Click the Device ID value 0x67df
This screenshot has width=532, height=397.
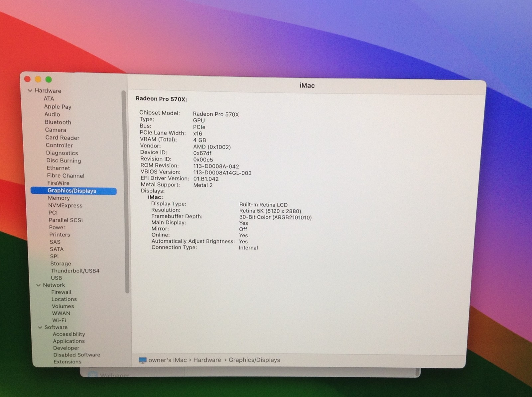click(202, 153)
